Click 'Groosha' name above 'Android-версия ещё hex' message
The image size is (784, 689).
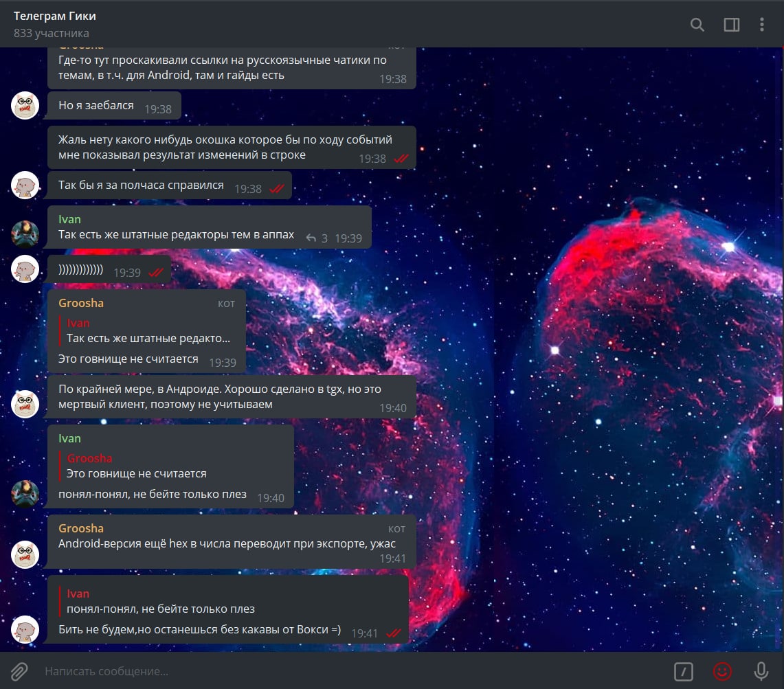tap(81, 528)
